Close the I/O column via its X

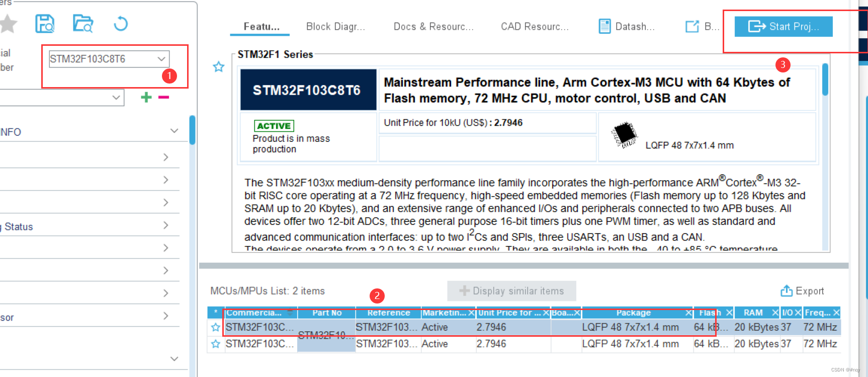(798, 313)
